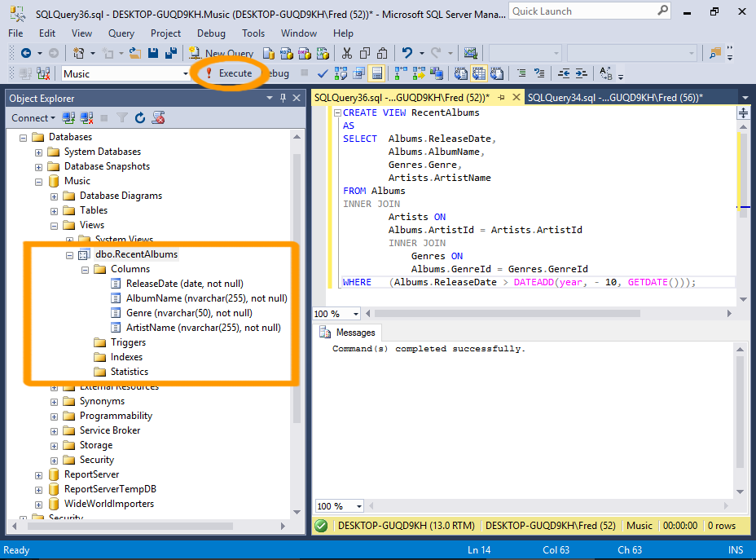
Task: Switch to the SQLQuery34.sql tab
Action: 614,97
